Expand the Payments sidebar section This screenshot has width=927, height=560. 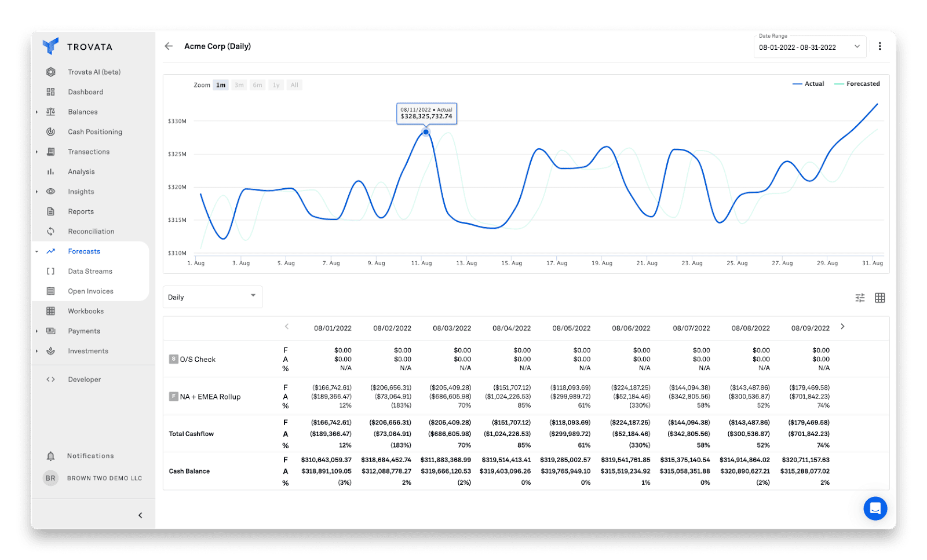click(83, 331)
